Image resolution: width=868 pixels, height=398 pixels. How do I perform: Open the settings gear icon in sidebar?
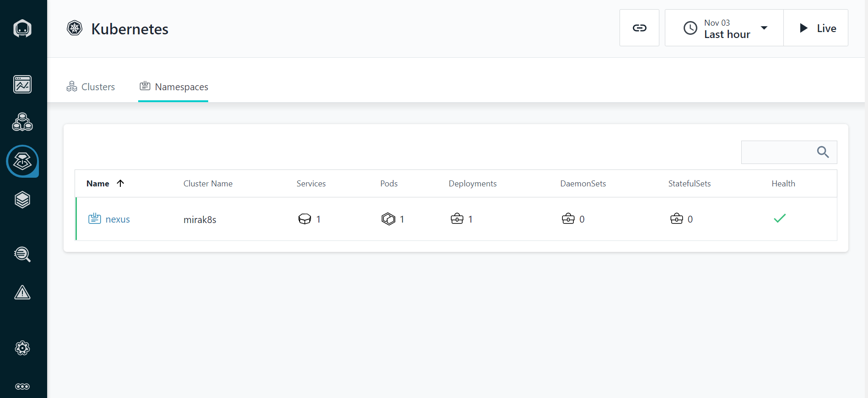(x=22, y=348)
